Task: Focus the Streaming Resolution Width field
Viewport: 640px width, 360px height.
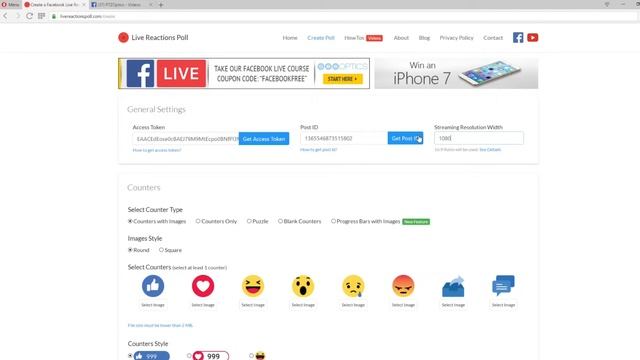Action: point(479,138)
